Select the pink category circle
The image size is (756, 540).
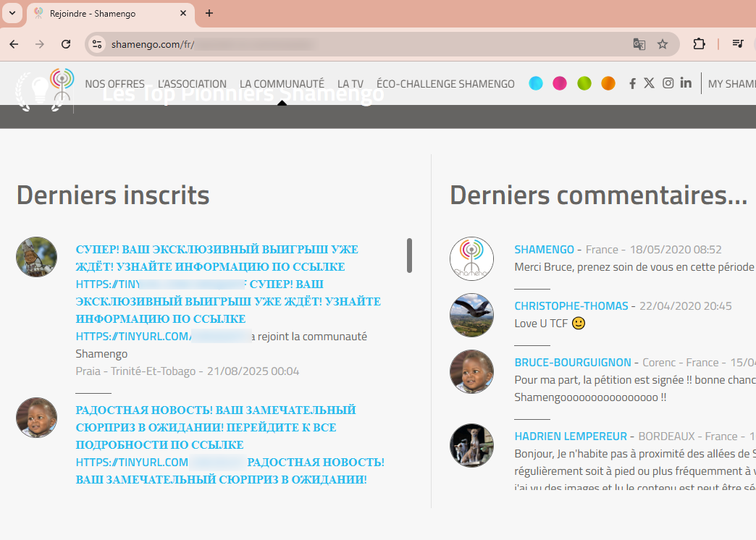point(560,83)
